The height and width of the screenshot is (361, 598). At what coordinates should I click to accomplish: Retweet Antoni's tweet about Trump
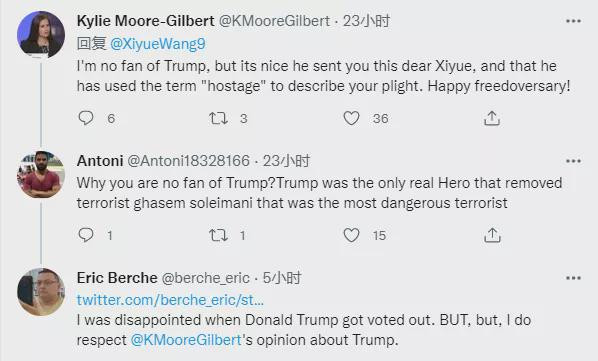[x=218, y=235]
